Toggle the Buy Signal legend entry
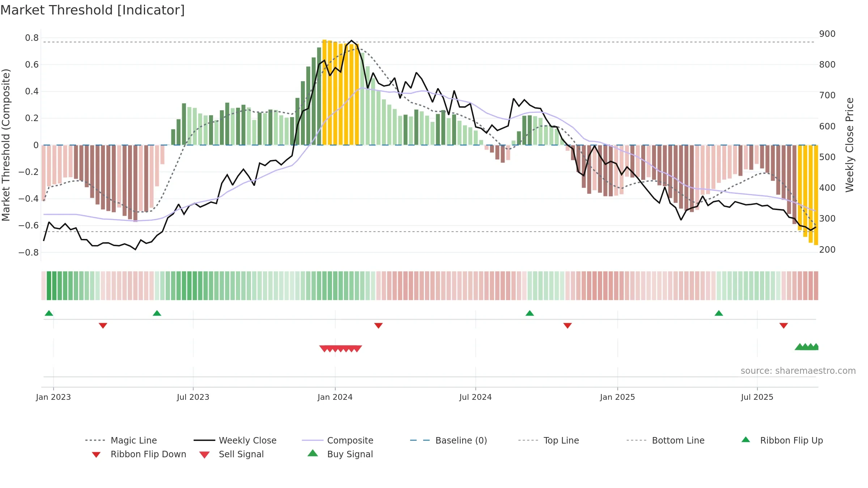868x488 pixels. tap(340, 454)
